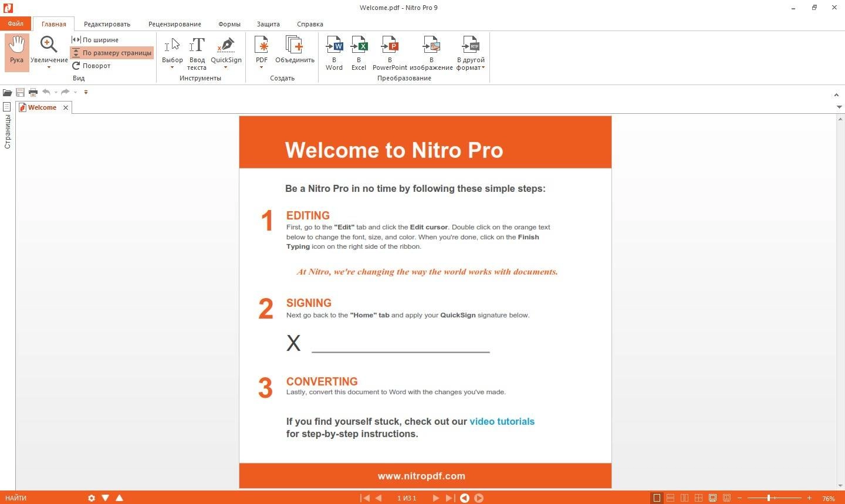
Task: Click the zoom slider handle
Action: point(768,498)
